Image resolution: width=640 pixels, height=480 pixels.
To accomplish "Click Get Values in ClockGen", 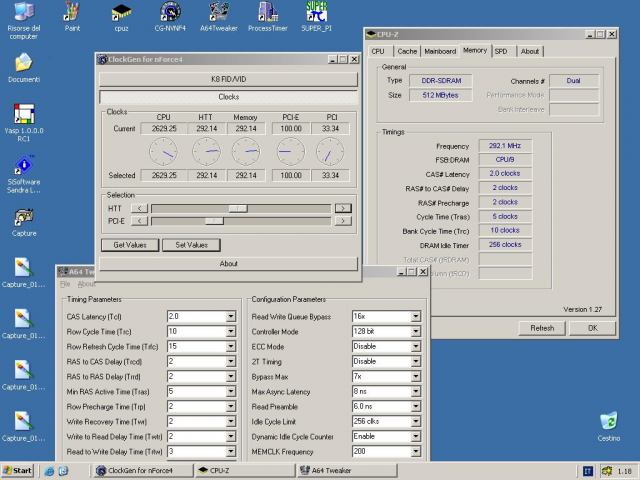I will click(130, 245).
